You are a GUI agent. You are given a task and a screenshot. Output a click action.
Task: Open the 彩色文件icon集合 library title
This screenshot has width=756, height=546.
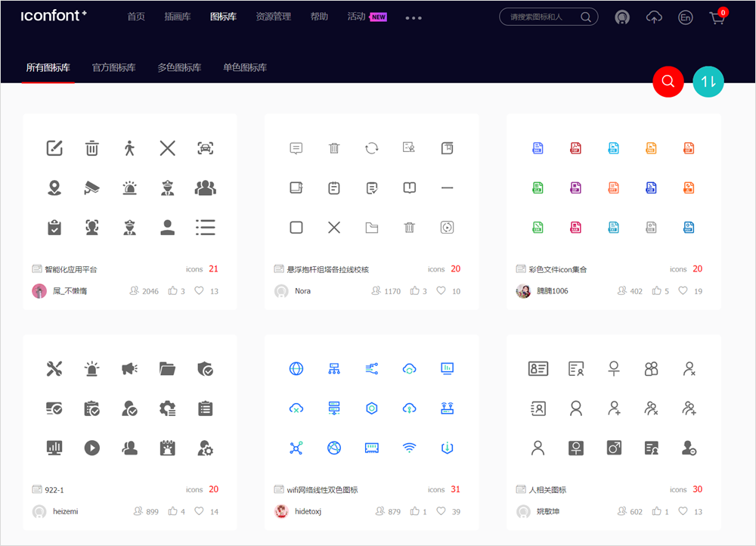pyautogui.click(x=558, y=269)
